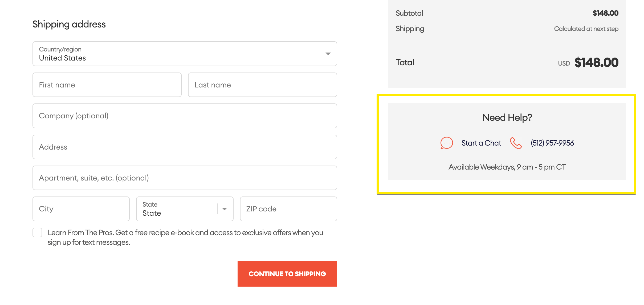This screenshot has width=644, height=305.
Task: Open the Country/region dropdown
Action: coord(176,54)
